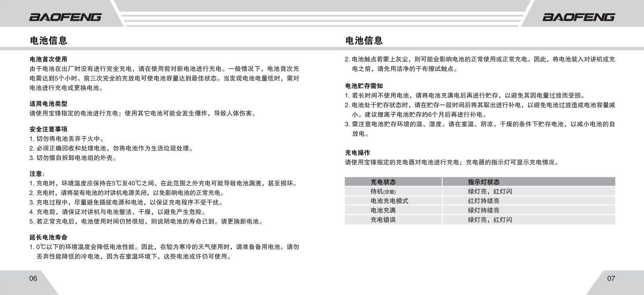Image resolution: width=644 pixels, height=295 pixels.
Task: Click the 延长电池寿命 section heading
Action: tap(48, 237)
